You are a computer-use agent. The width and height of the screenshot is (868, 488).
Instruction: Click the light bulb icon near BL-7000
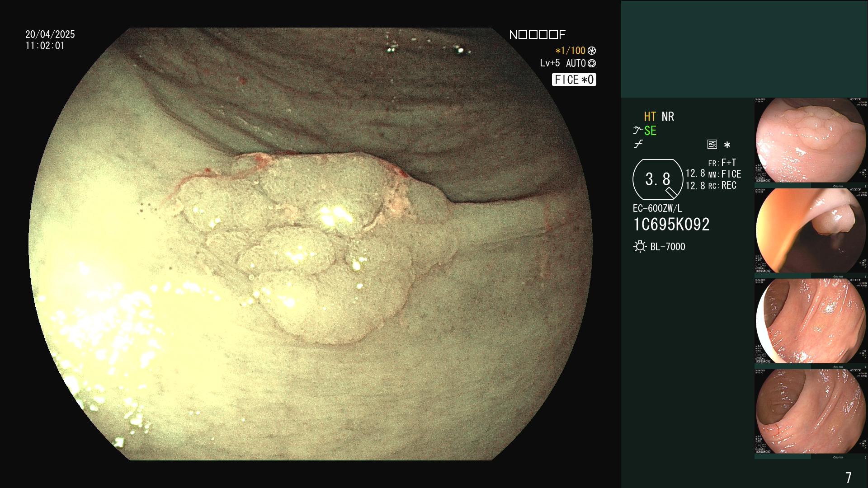640,247
